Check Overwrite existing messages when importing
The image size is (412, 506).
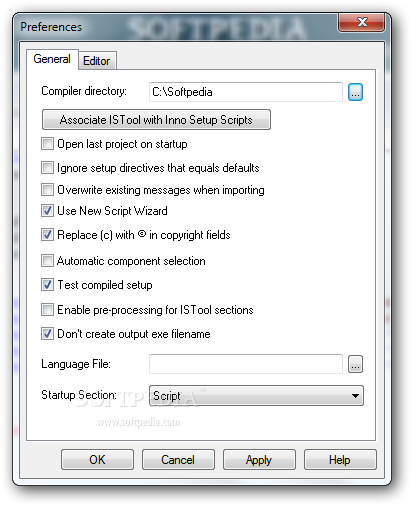click(47, 190)
